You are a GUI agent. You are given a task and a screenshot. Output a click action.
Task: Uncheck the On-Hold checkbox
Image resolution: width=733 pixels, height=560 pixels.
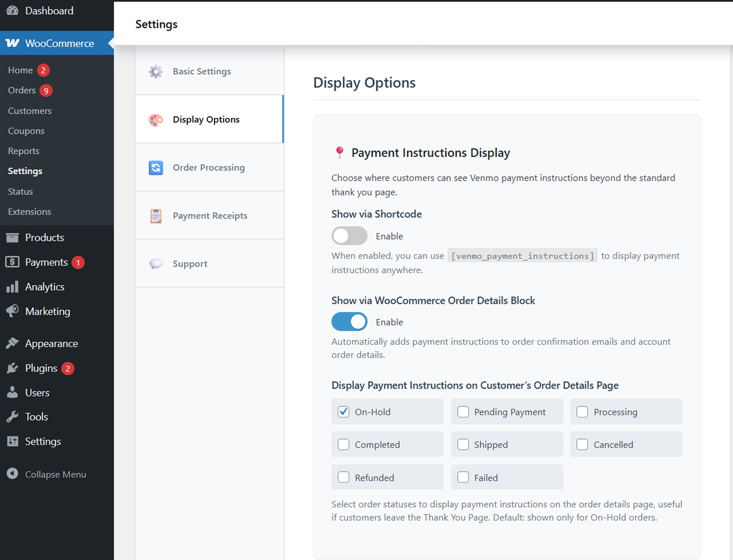(344, 412)
